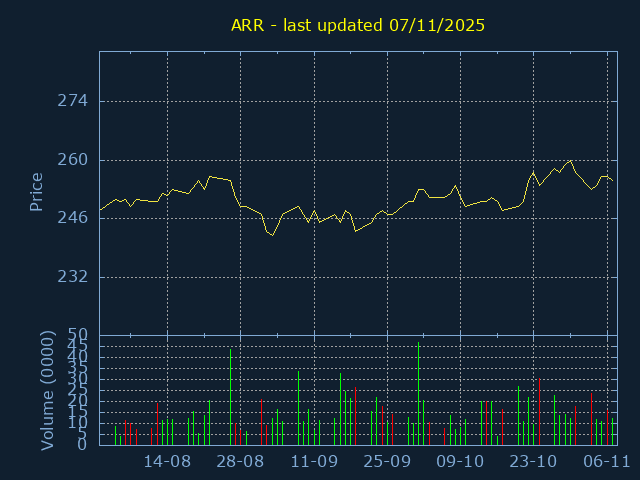
Task: Select the 260 price tick label
Action: pyautogui.click(x=74, y=160)
